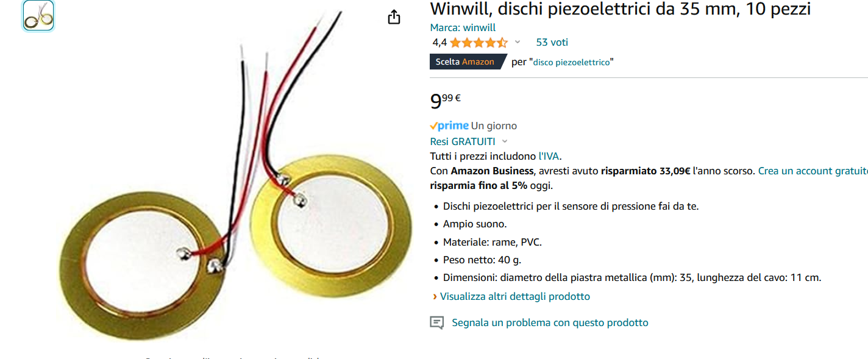Image resolution: width=868 pixels, height=359 pixels.
Task: Open the Marca: winwill brand link
Action: [x=463, y=27]
